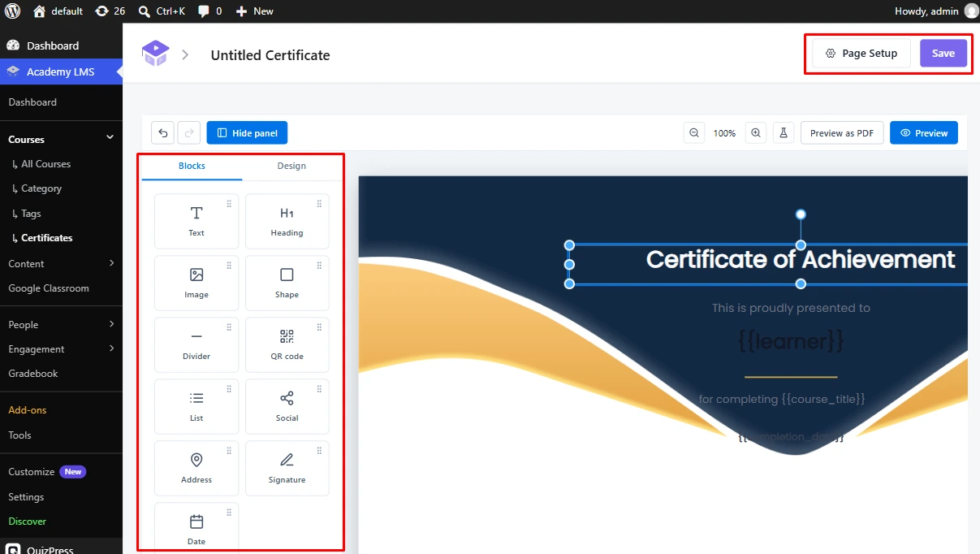The height and width of the screenshot is (554, 980).
Task: Click the breadcrumb chevron beside logo
Action: [x=185, y=54]
